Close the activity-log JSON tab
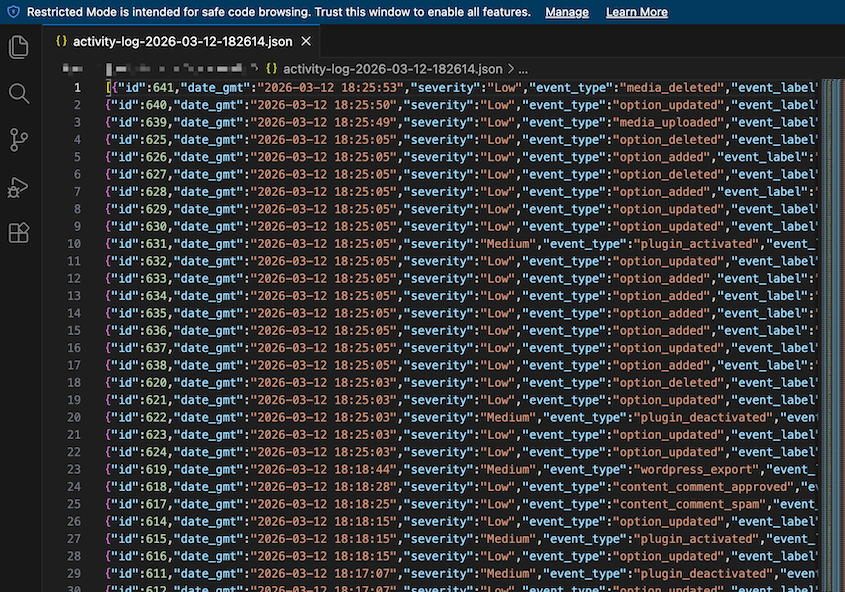 [x=306, y=42]
